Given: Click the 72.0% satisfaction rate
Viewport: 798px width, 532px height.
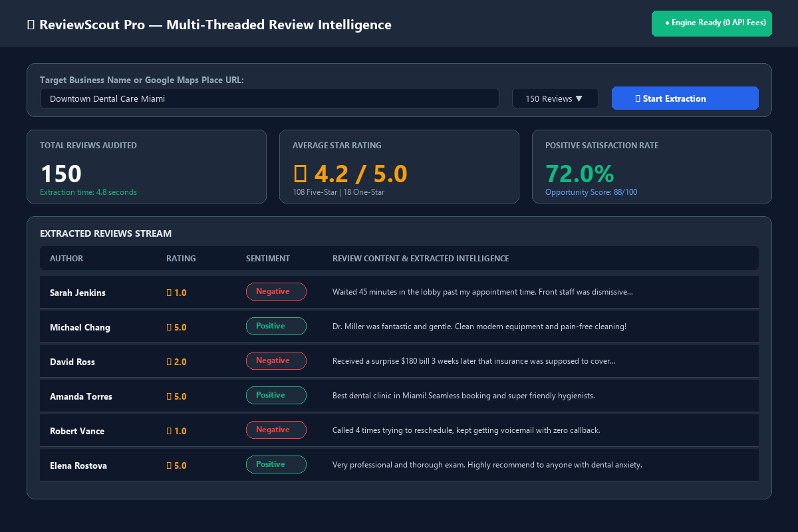Looking at the screenshot, I should pos(580,174).
